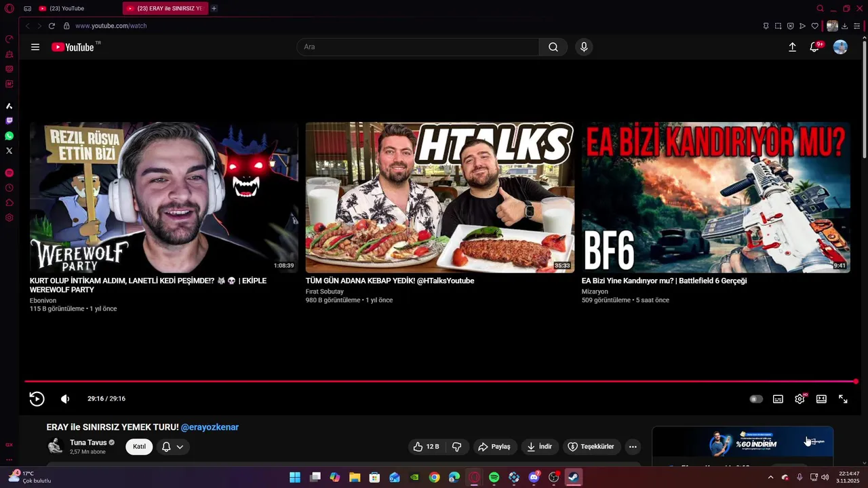Switch to the (23) YouTube tab
The image size is (868, 488).
(x=78, y=8)
